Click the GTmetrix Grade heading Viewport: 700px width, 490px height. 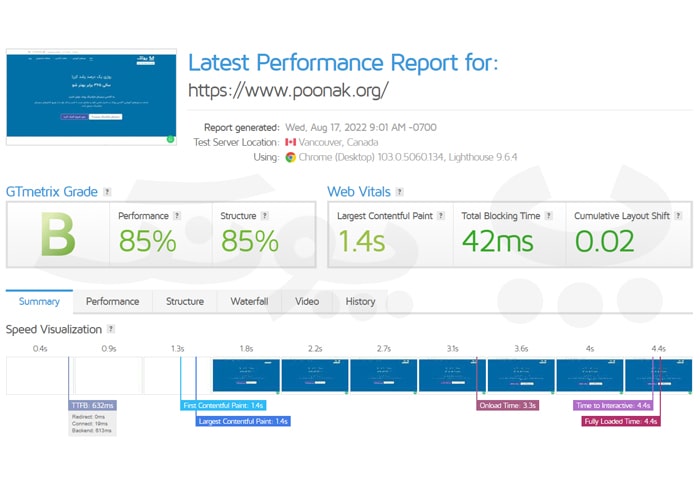[x=52, y=192]
